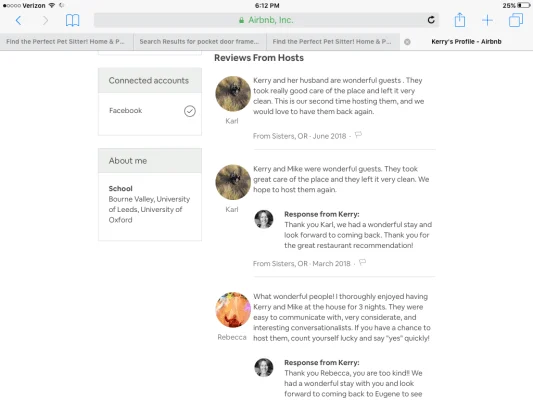The image size is (533, 400).
Task: Tap Kerry's photo in response to Karl
Action: click(x=264, y=219)
